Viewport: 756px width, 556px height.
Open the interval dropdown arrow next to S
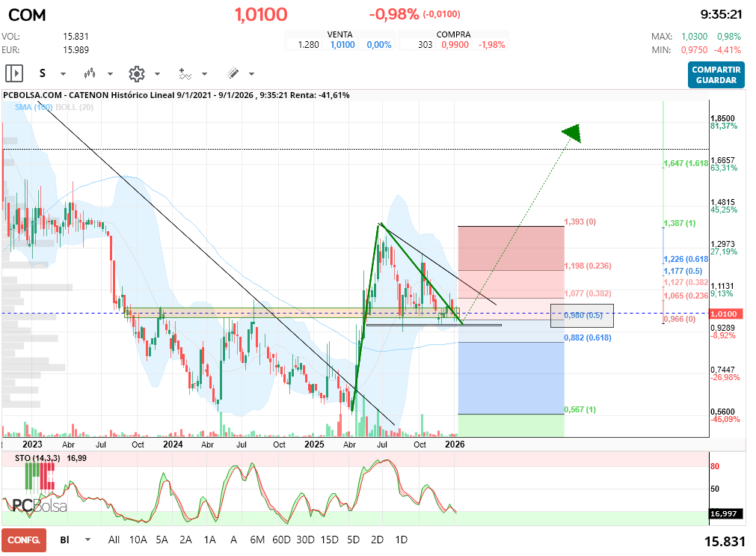[63, 74]
